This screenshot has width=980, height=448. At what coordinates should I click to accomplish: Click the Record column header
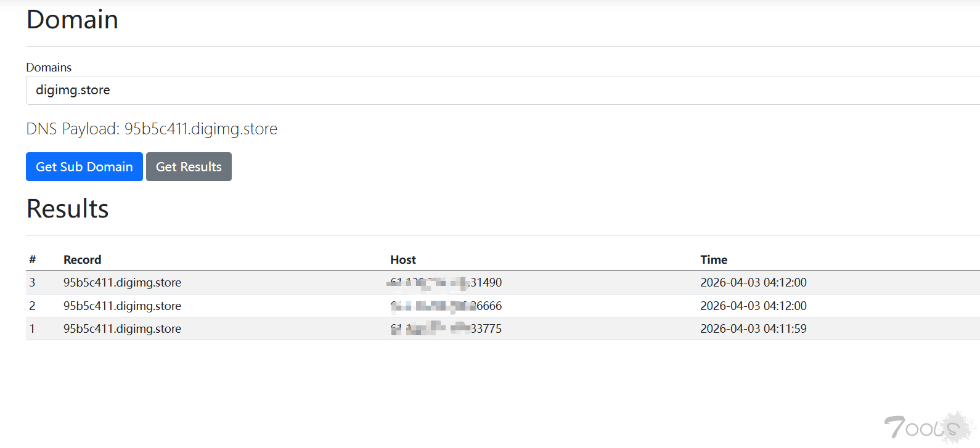click(82, 260)
